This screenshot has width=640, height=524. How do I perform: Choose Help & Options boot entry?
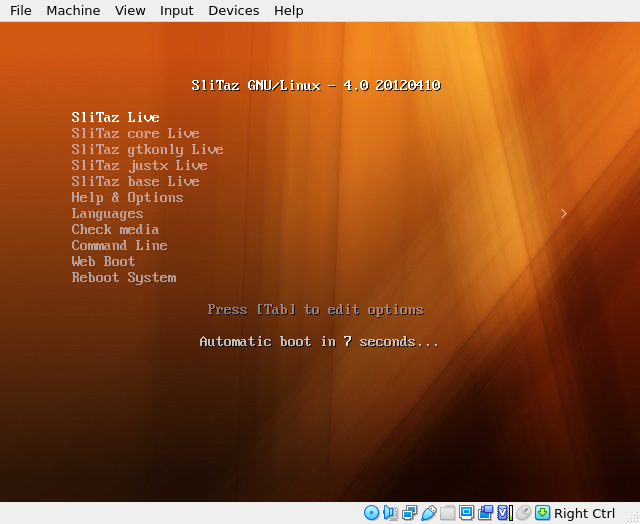pyautogui.click(x=127, y=198)
